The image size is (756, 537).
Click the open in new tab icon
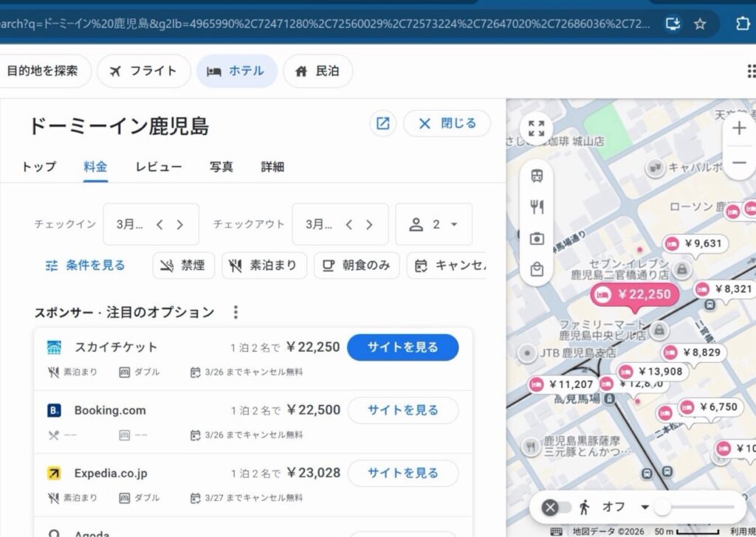(382, 124)
